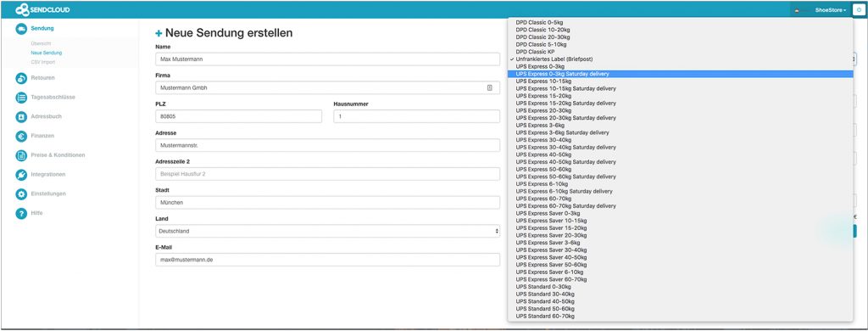The width and height of the screenshot is (868, 331).
Task: Open the Sendung truck icon
Action: click(21, 28)
